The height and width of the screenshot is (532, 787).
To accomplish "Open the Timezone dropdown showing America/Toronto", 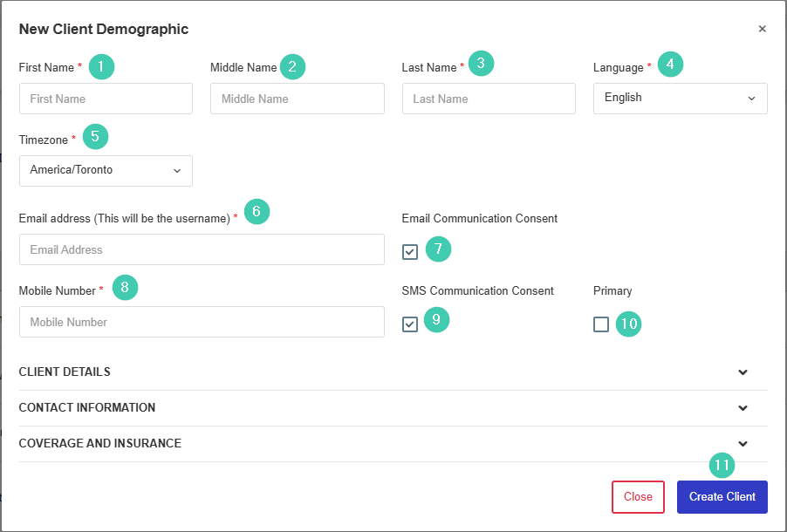I will coord(106,171).
